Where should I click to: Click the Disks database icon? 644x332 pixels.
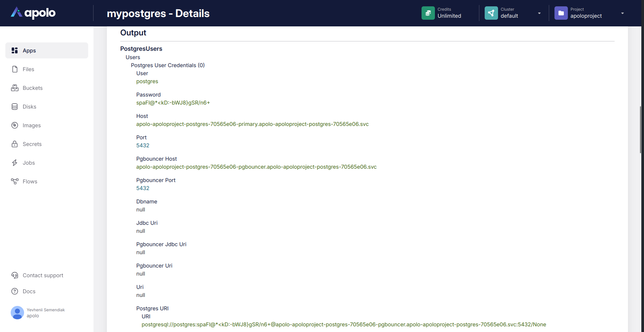click(15, 107)
